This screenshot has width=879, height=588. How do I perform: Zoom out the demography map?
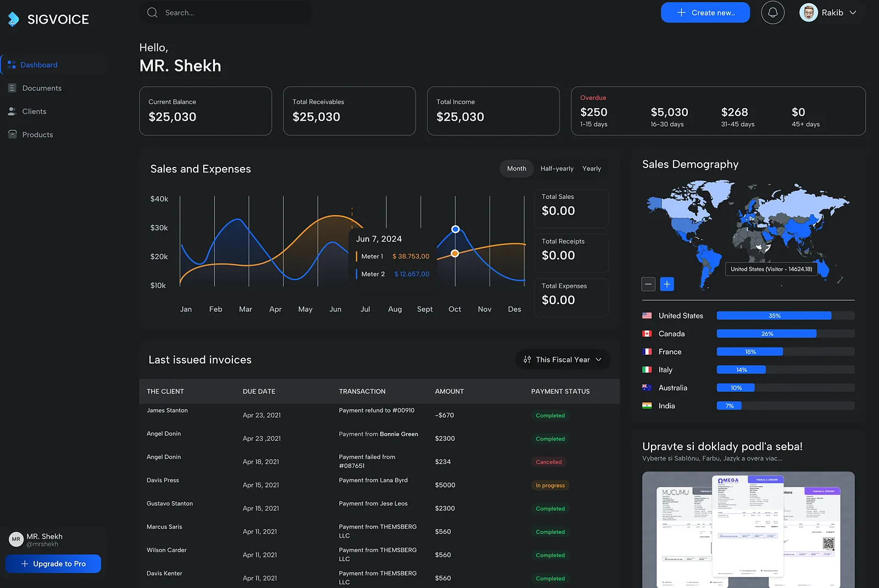point(648,284)
